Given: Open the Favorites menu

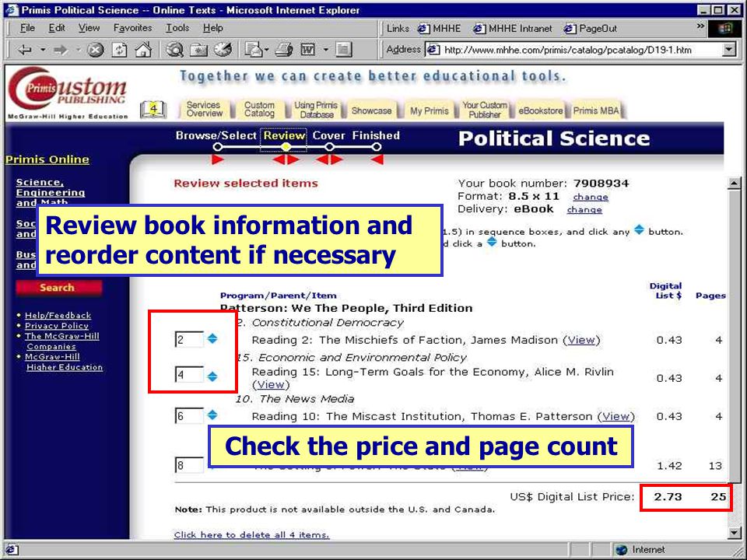Looking at the screenshot, I should (x=132, y=28).
